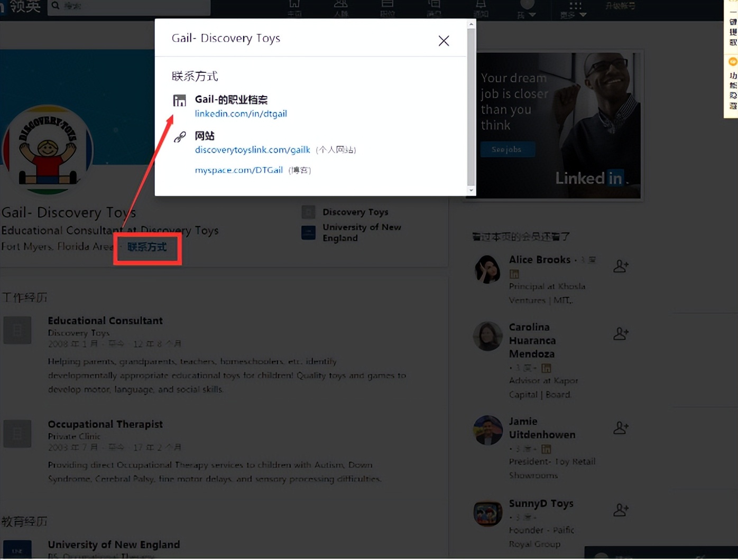Click Discovery Toys company name in profile card

point(356,212)
